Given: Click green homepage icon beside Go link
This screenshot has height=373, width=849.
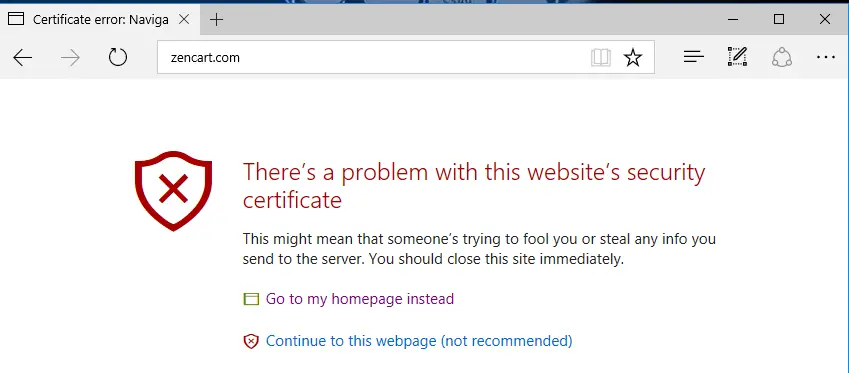Looking at the screenshot, I should click(251, 299).
